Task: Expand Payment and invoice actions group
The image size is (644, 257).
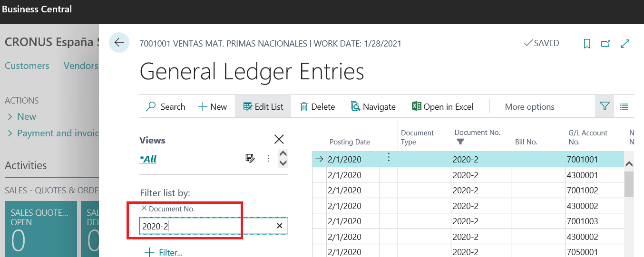Action: pos(53,133)
